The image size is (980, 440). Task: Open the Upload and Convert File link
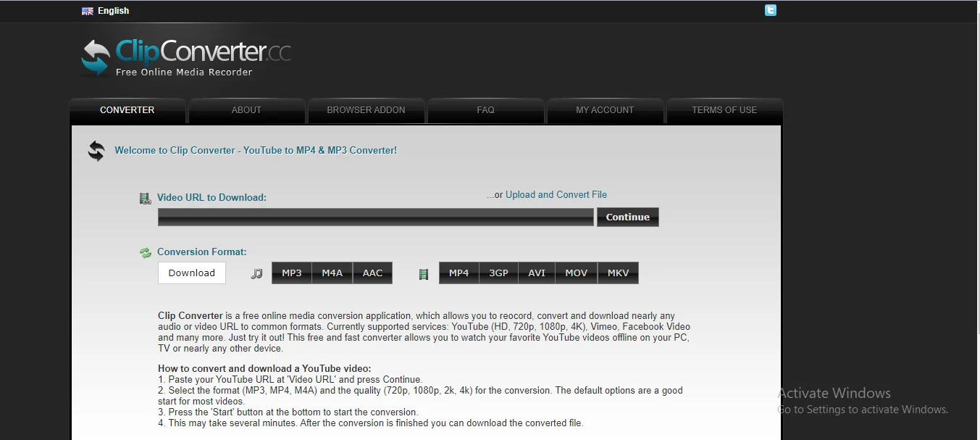[x=556, y=195]
